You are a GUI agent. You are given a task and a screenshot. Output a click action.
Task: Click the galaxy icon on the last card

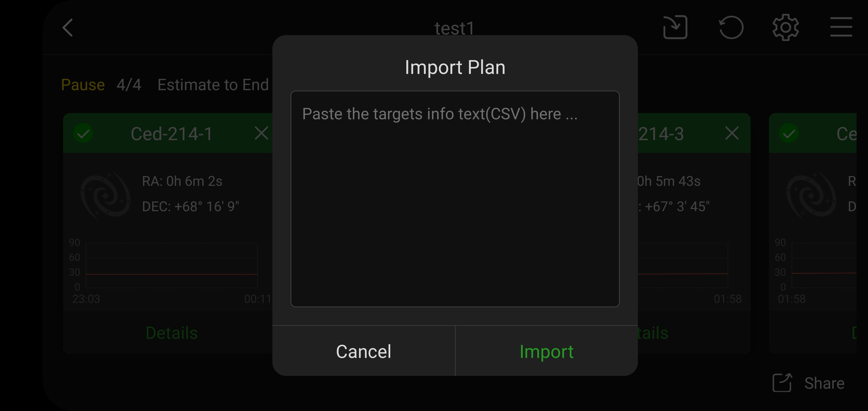811,195
